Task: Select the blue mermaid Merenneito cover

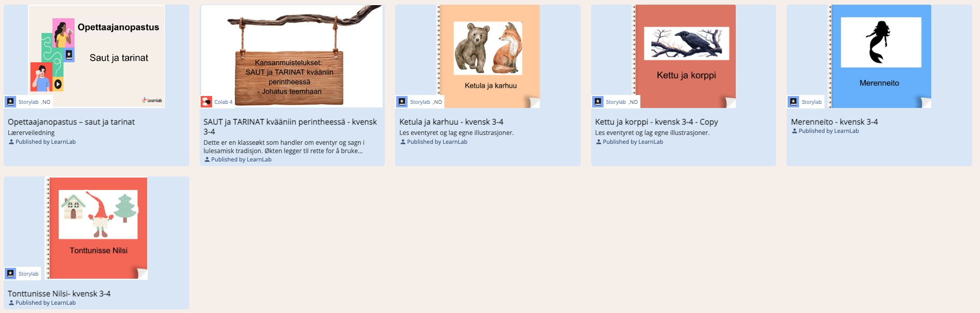Action: tap(879, 56)
